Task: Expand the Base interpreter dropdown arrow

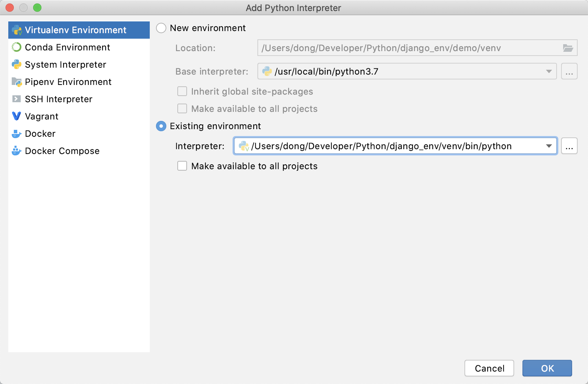Action: tap(549, 71)
